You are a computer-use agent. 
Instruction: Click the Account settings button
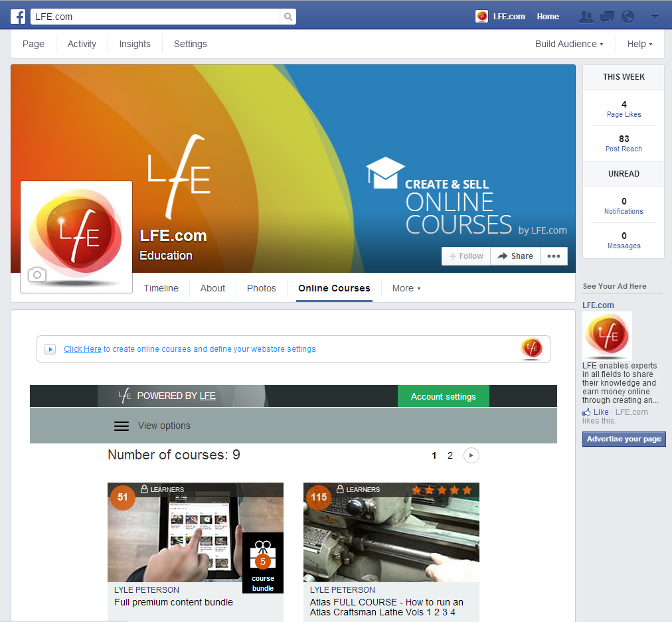[443, 397]
